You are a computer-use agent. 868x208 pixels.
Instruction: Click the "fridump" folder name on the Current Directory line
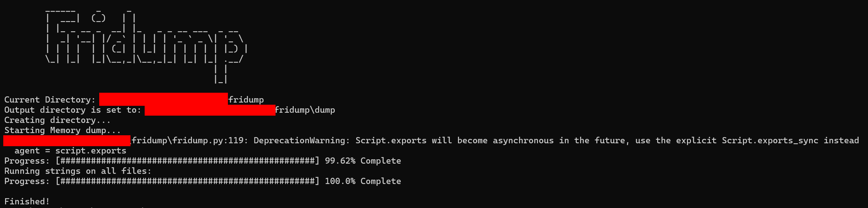click(246, 100)
